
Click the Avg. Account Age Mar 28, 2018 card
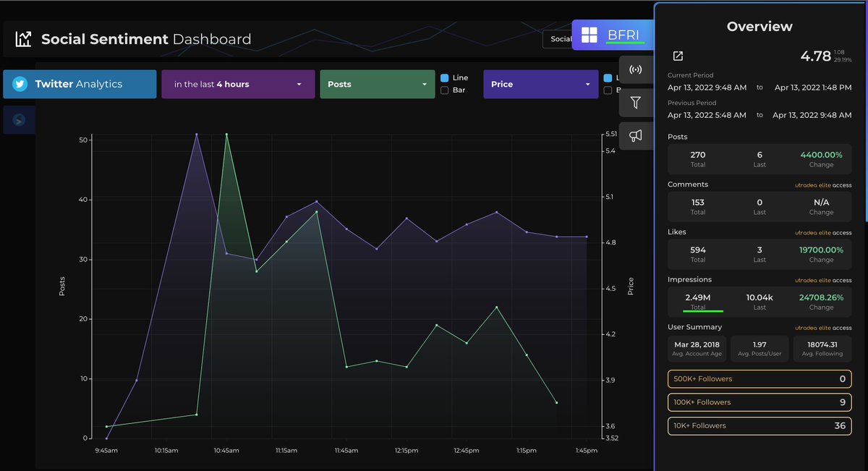(698, 349)
